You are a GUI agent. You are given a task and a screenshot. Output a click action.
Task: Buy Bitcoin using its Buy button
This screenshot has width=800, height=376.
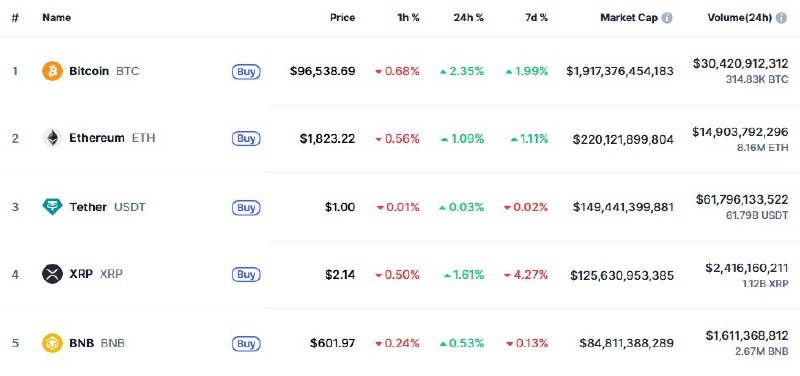(246, 71)
